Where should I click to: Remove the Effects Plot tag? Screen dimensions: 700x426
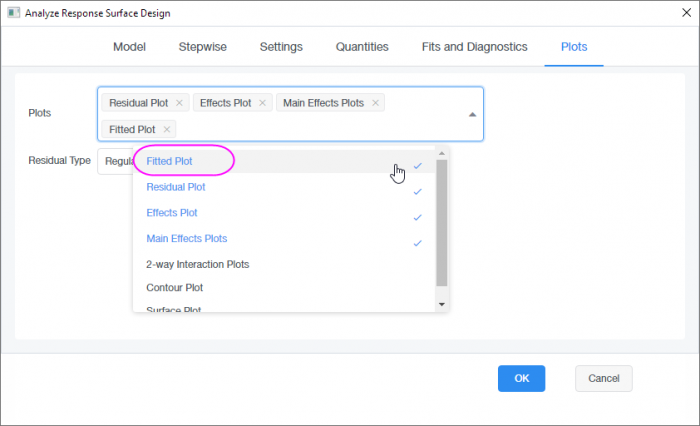[x=263, y=103]
